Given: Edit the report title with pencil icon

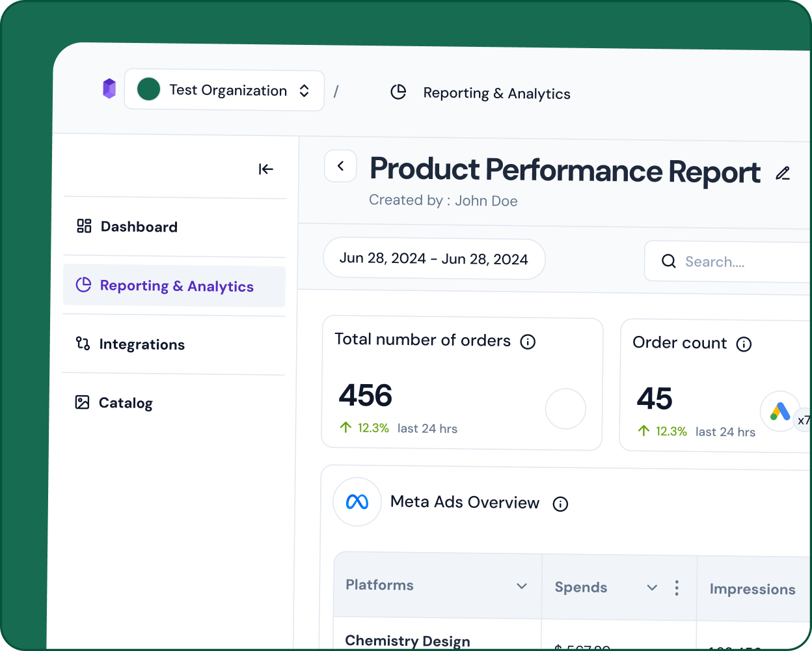Looking at the screenshot, I should (783, 173).
